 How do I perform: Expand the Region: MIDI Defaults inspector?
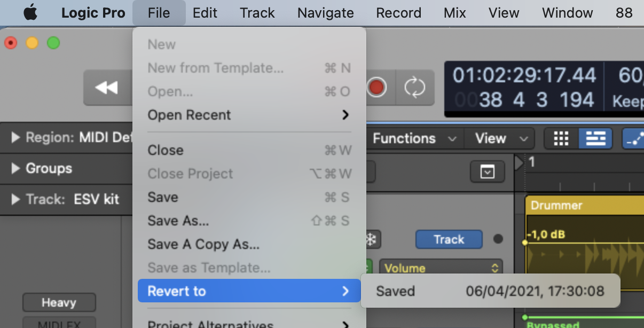click(16, 138)
